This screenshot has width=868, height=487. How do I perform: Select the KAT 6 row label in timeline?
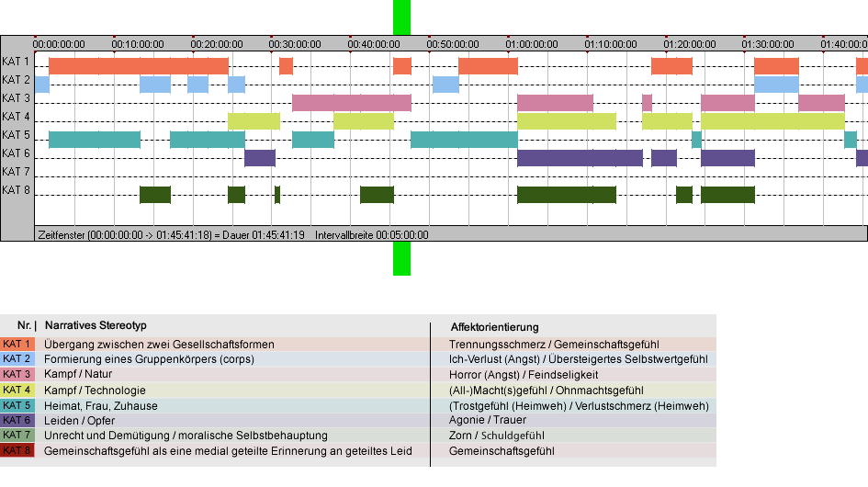(x=16, y=153)
